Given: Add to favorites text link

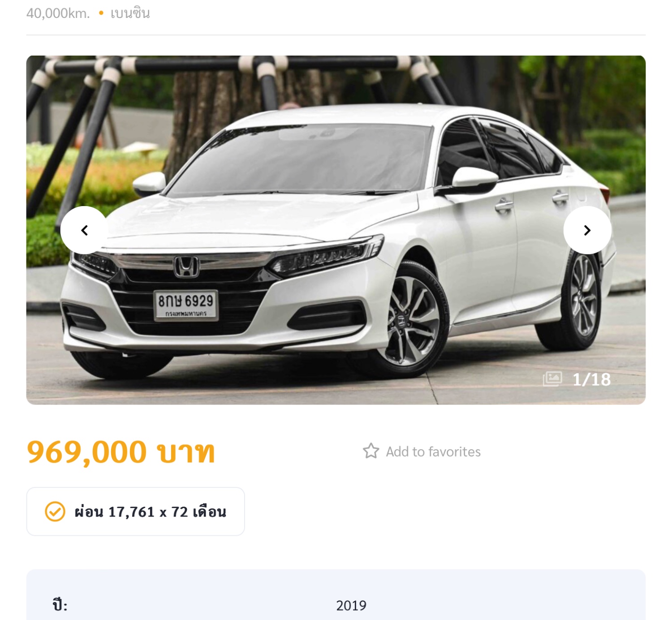Looking at the screenshot, I should [433, 452].
